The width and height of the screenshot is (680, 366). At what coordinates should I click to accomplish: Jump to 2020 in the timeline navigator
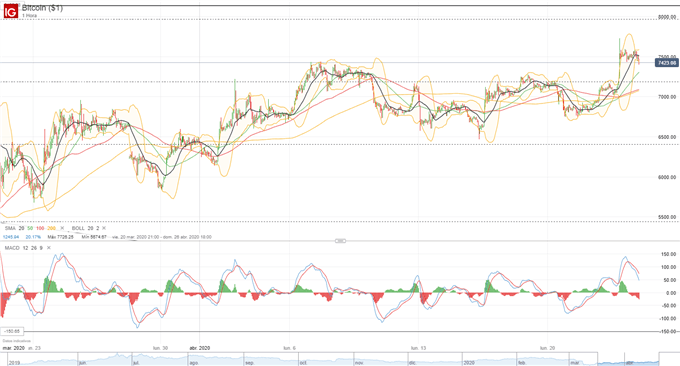pos(469,363)
